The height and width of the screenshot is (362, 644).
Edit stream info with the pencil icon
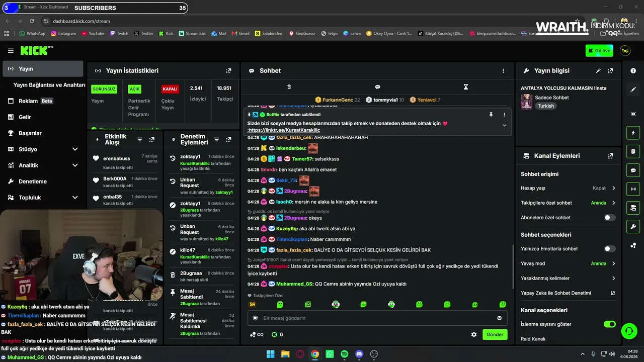click(x=598, y=71)
